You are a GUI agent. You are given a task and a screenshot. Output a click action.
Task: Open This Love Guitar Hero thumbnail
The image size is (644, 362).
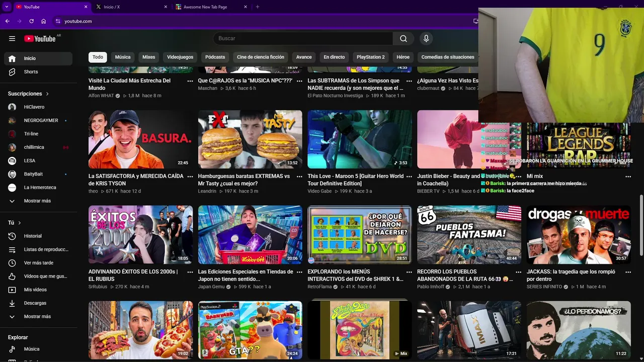360,139
